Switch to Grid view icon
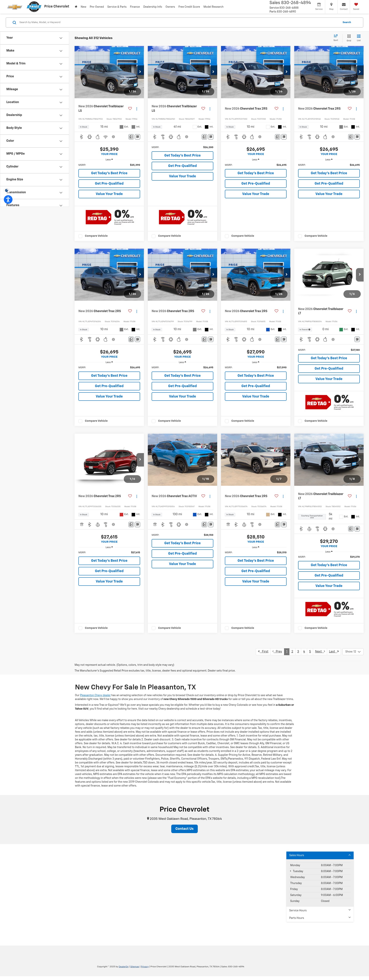Image resolution: width=369 pixels, height=980 pixels. tap(349, 37)
